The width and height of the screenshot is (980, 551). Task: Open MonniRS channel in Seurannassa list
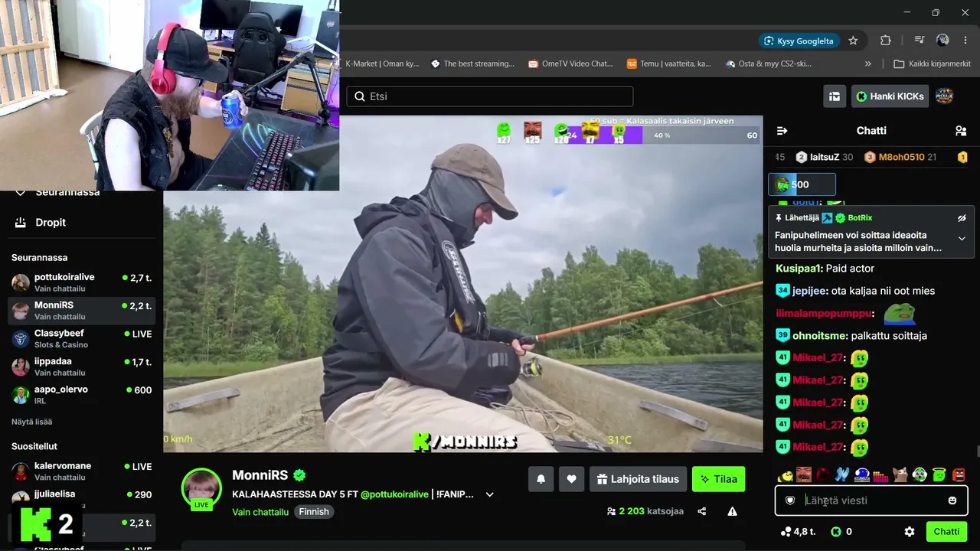point(80,310)
